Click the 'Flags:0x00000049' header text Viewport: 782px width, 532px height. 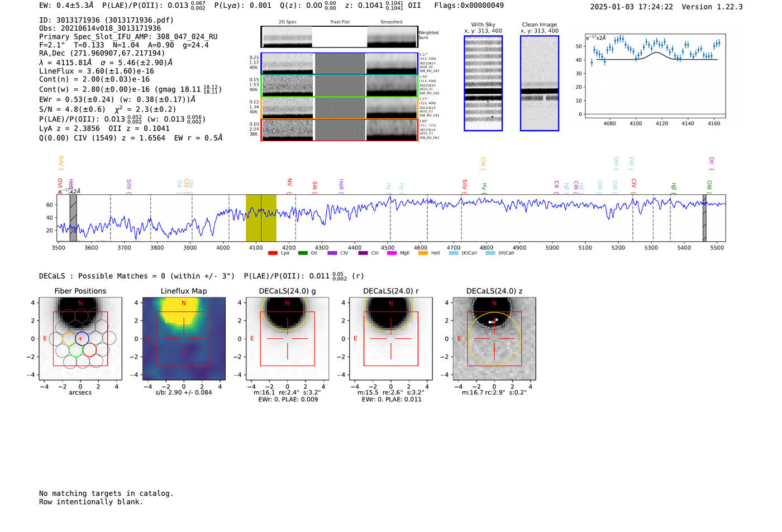coord(469,6)
